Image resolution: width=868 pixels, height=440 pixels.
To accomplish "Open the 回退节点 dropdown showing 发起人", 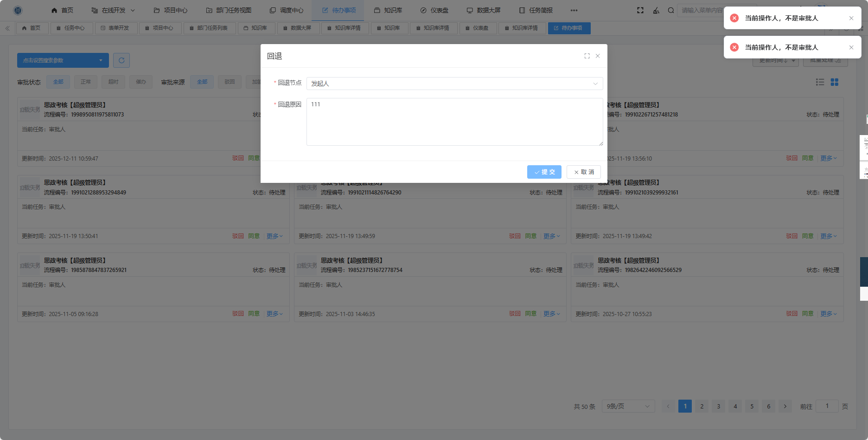I will click(x=454, y=84).
